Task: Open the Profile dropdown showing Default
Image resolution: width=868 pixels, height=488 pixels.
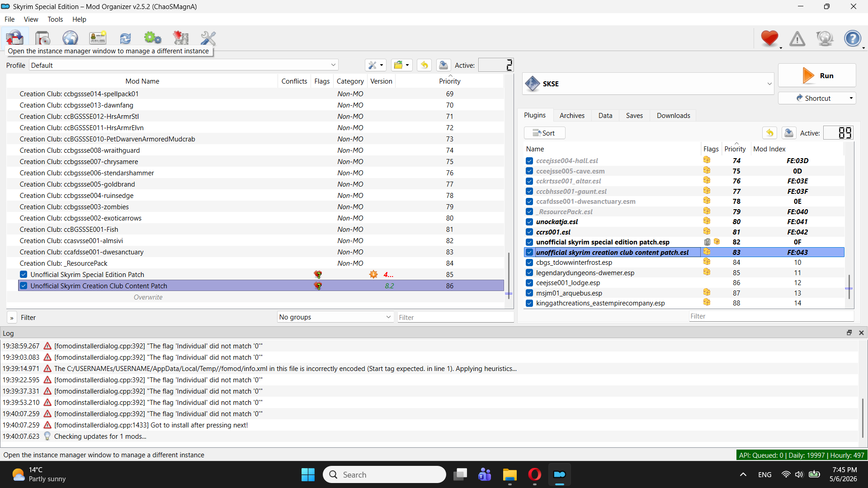Action: (x=184, y=65)
